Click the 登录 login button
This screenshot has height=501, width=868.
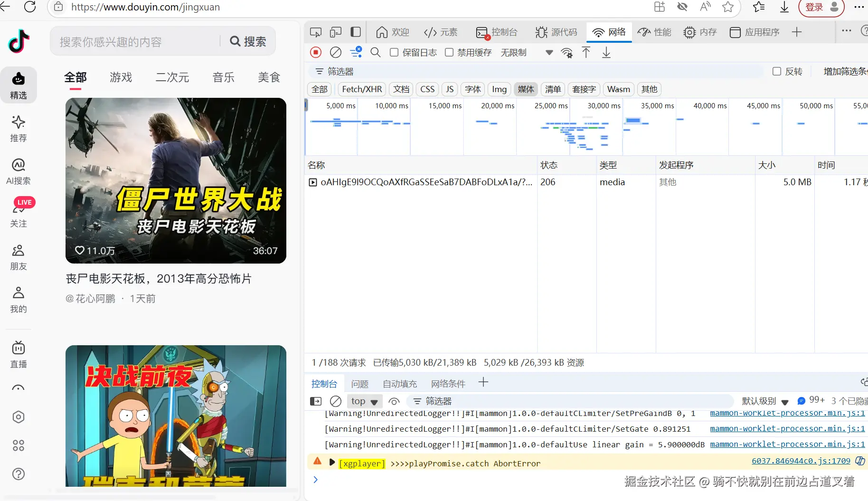pyautogui.click(x=821, y=7)
